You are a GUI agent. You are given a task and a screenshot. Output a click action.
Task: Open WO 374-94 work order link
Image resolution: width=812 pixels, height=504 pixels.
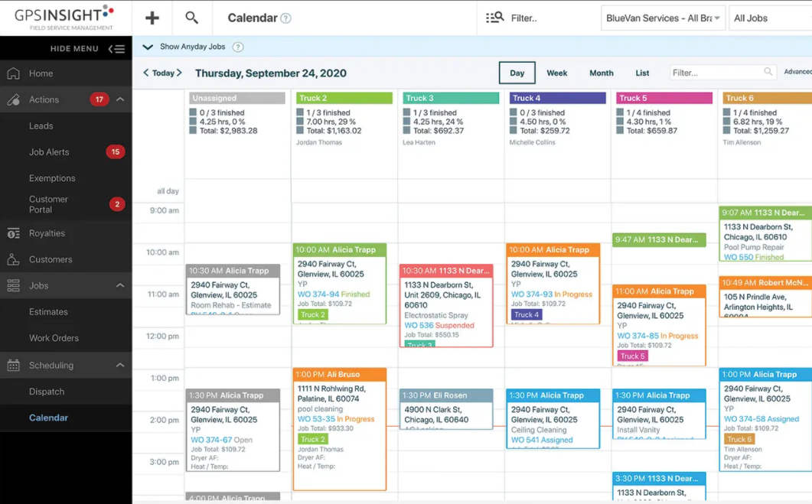click(318, 294)
